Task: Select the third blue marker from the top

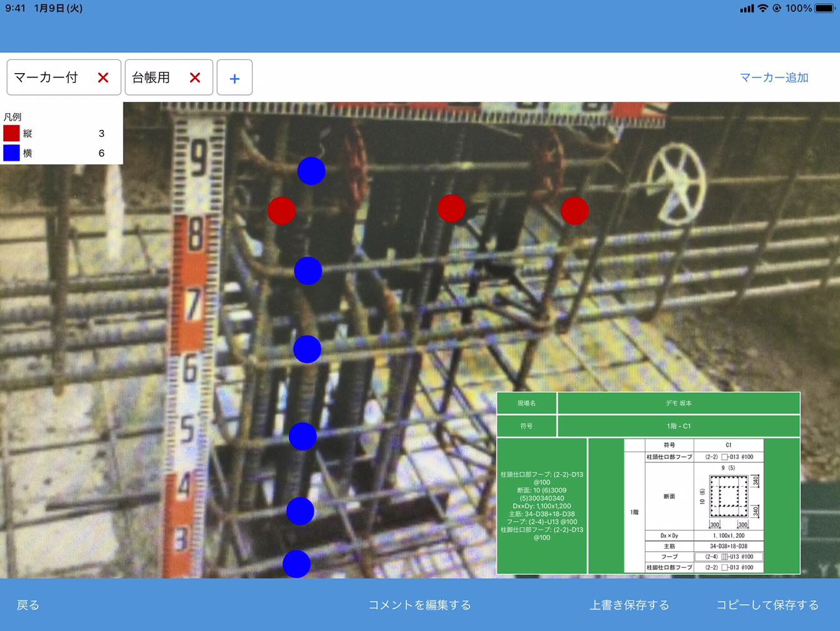Action: [307, 349]
